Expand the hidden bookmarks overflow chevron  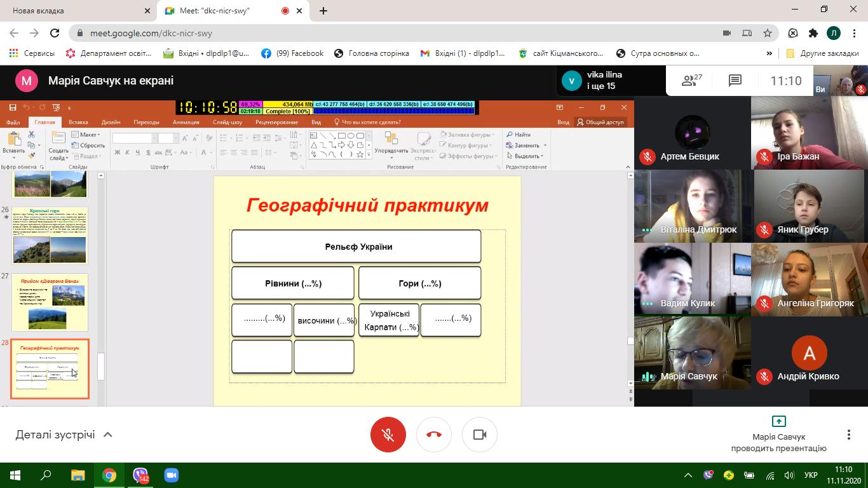coord(769,53)
